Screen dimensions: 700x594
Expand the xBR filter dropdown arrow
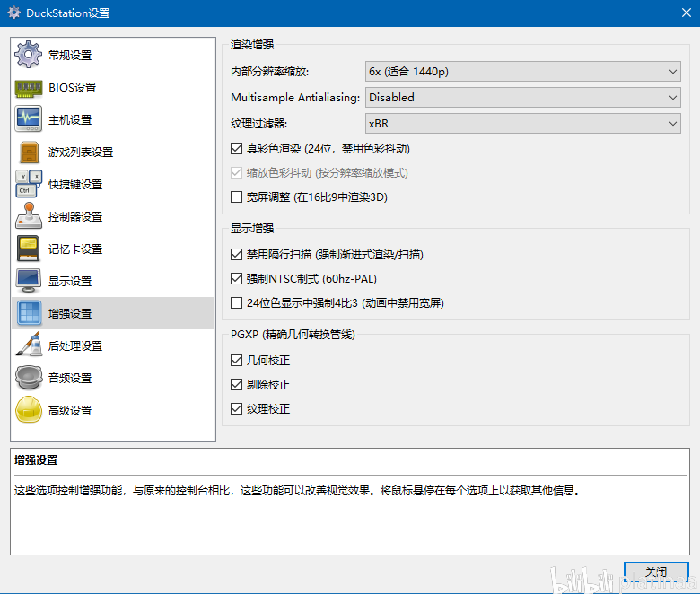click(673, 123)
